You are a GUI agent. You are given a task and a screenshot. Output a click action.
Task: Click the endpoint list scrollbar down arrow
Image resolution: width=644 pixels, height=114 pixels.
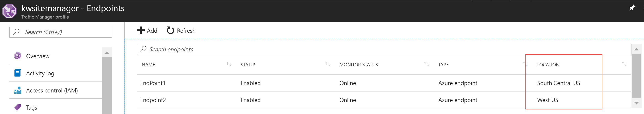click(x=636, y=103)
